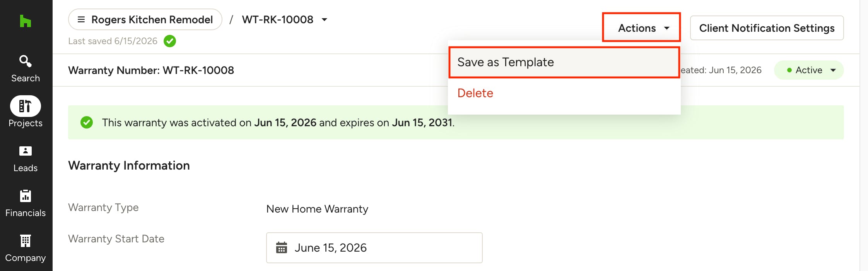The height and width of the screenshot is (271, 868).
Task: Open the Company sidebar section
Action: point(26,249)
